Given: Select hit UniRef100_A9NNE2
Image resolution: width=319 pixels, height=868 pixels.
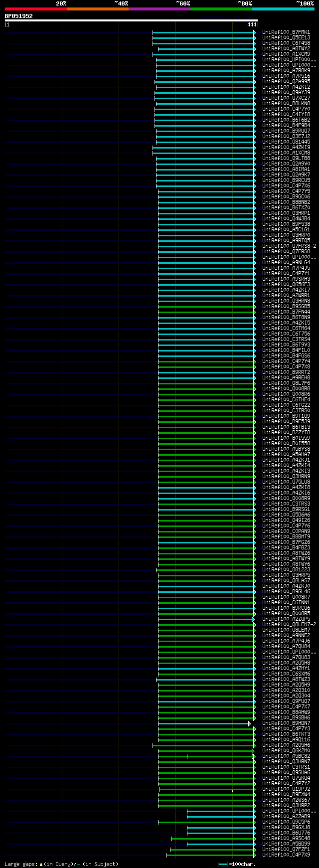Looking at the screenshot, I should (286, 636).
